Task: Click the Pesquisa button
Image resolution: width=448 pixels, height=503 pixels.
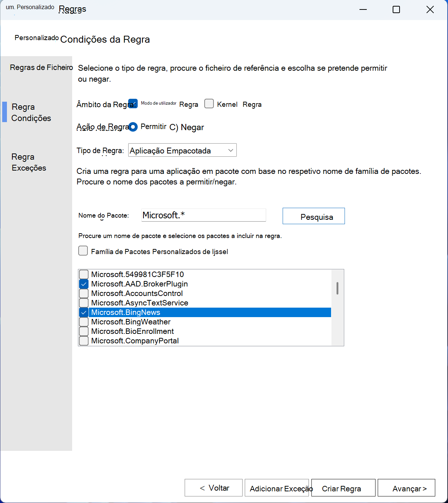Action: (x=314, y=216)
